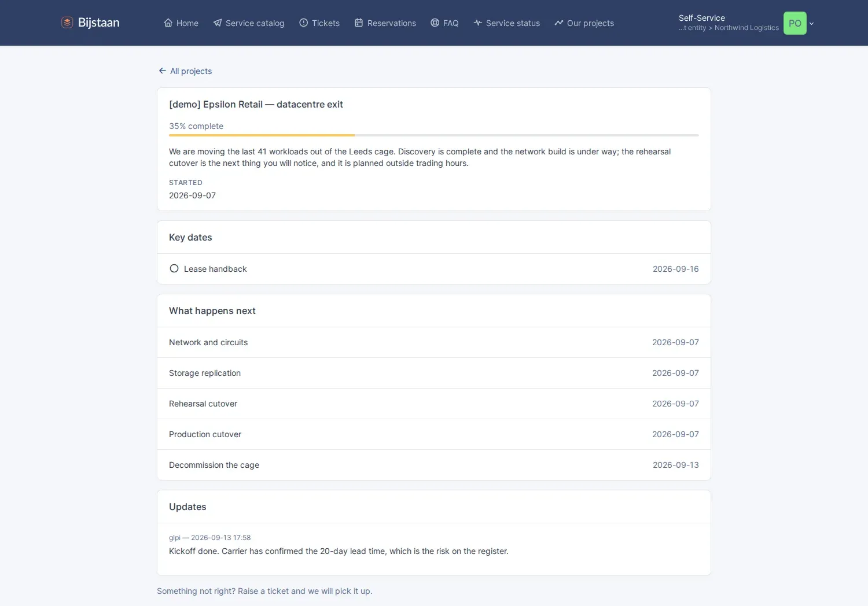Open Our projects from the navbar
Viewport: 868px width, 606px height.
pos(584,23)
